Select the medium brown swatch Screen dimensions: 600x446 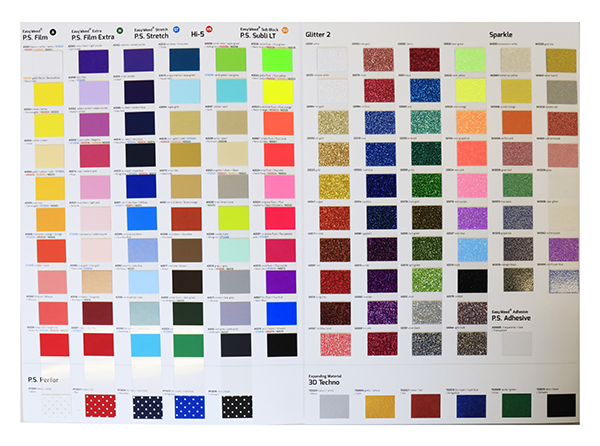[x=187, y=250]
